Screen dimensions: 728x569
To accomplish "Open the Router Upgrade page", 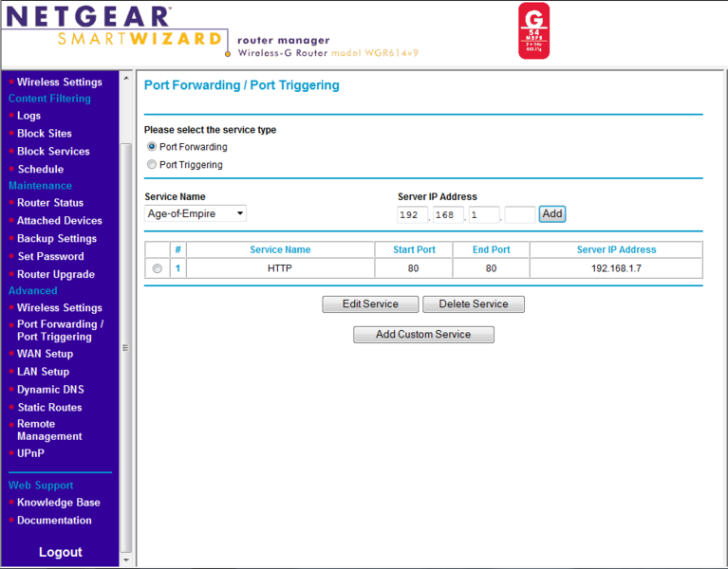I will [56, 274].
